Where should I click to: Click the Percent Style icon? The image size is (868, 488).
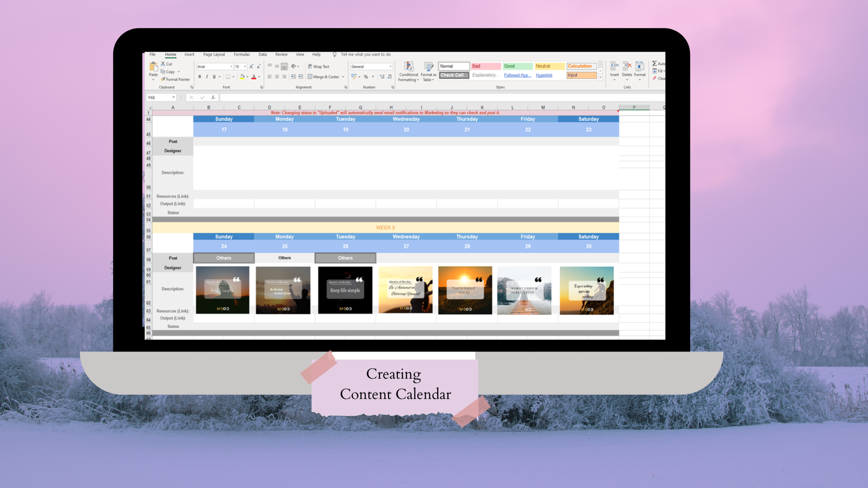click(x=366, y=77)
